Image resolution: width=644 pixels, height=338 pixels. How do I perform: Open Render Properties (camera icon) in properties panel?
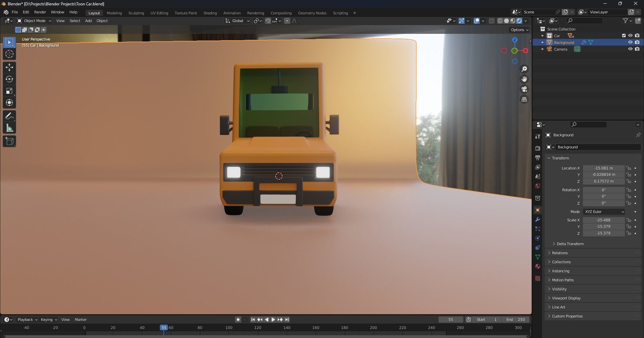(x=537, y=148)
